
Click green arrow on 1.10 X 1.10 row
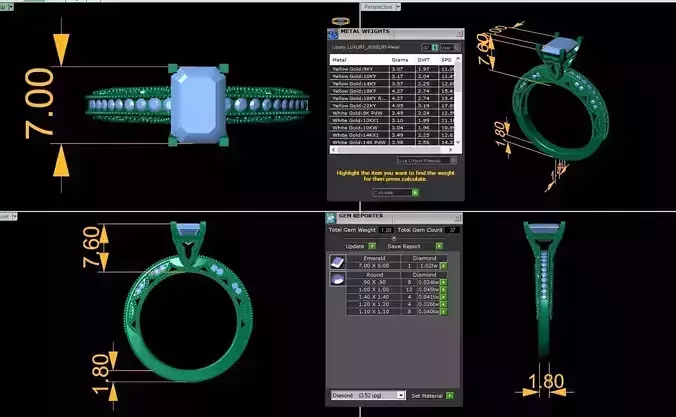point(443,312)
